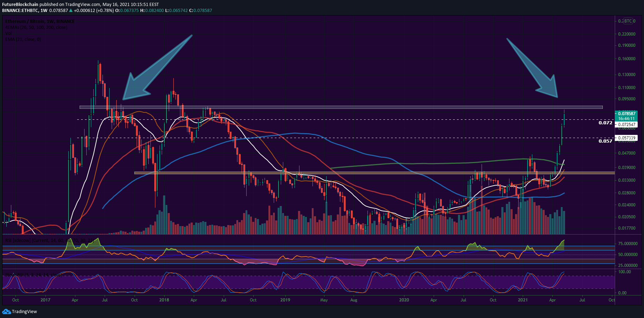Click the TradingView wordmark at the bottom left

(x=24, y=311)
